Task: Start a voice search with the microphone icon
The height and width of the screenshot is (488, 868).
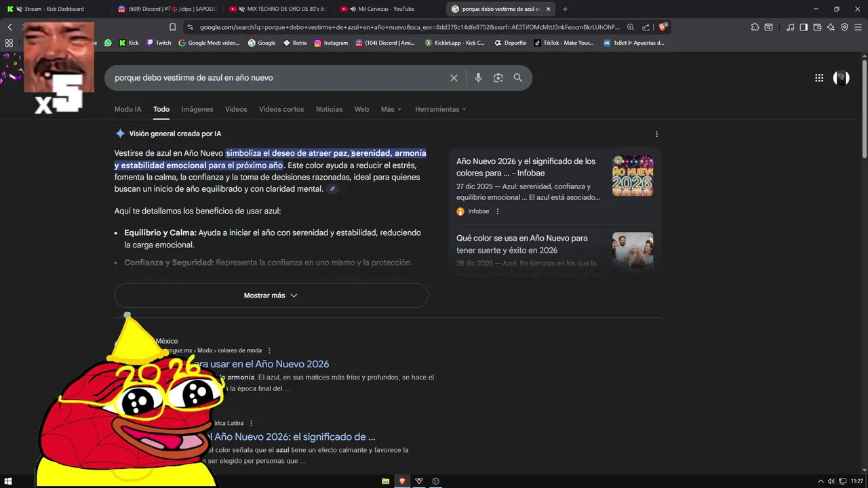Action: click(478, 78)
